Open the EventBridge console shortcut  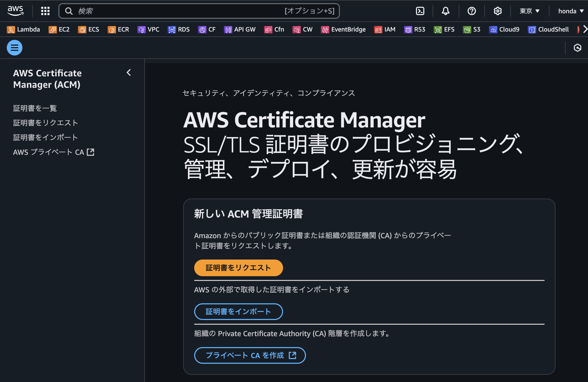[343, 29]
